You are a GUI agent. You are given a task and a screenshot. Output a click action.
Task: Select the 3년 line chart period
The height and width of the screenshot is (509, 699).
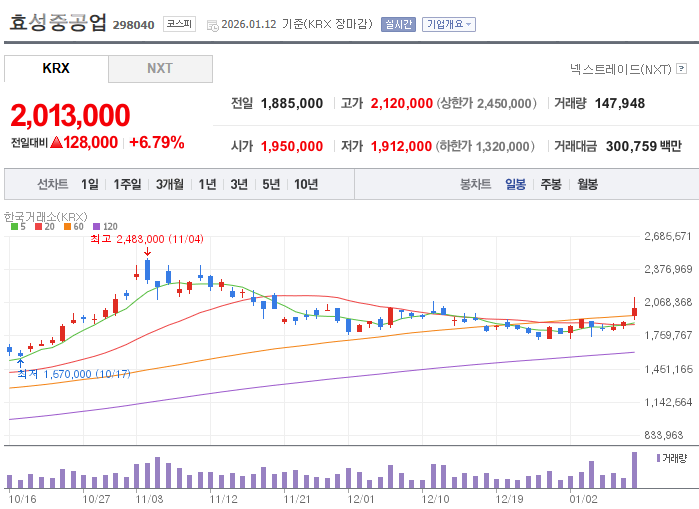point(239,184)
